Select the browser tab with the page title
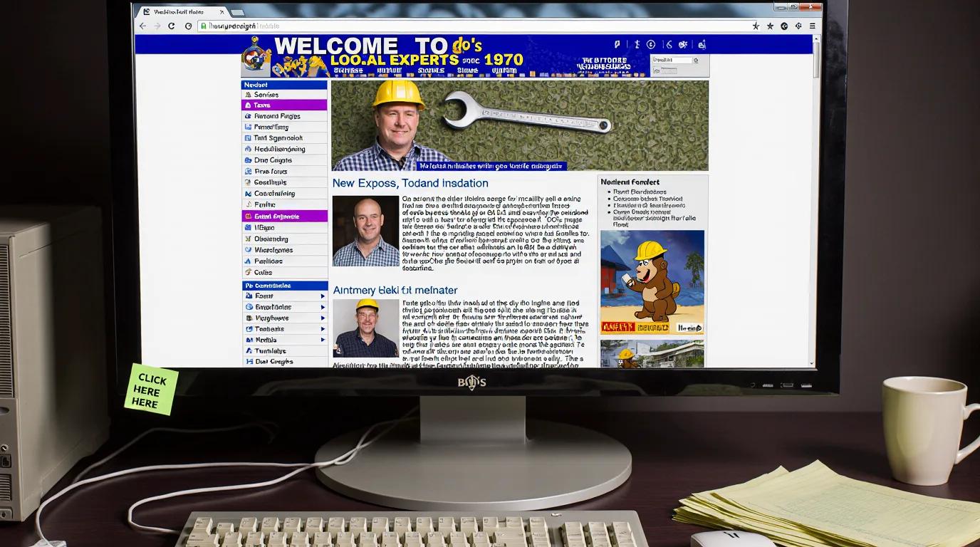 click(182, 11)
